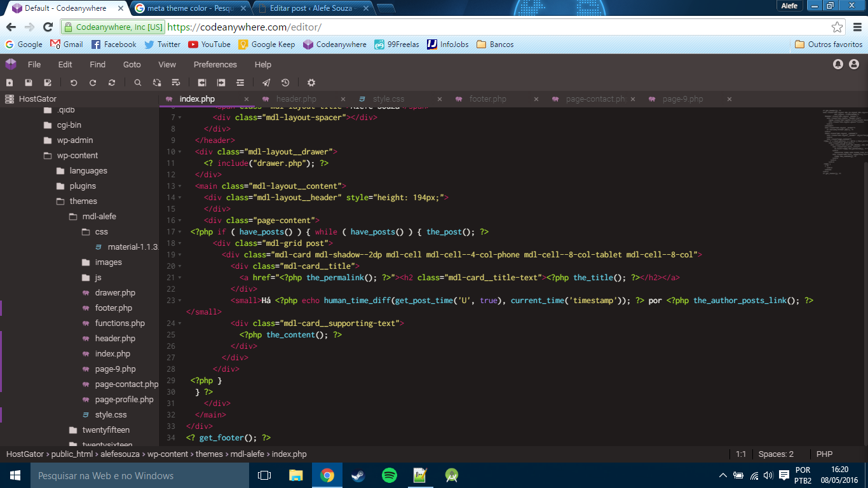Click the format lines toolbar icon
This screenshot has width=868, height=488.
240,83
